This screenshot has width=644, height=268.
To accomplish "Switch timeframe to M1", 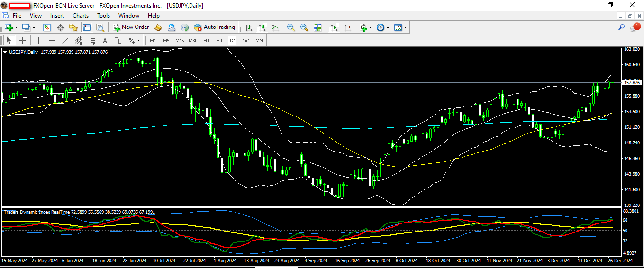I will (153, 40).
